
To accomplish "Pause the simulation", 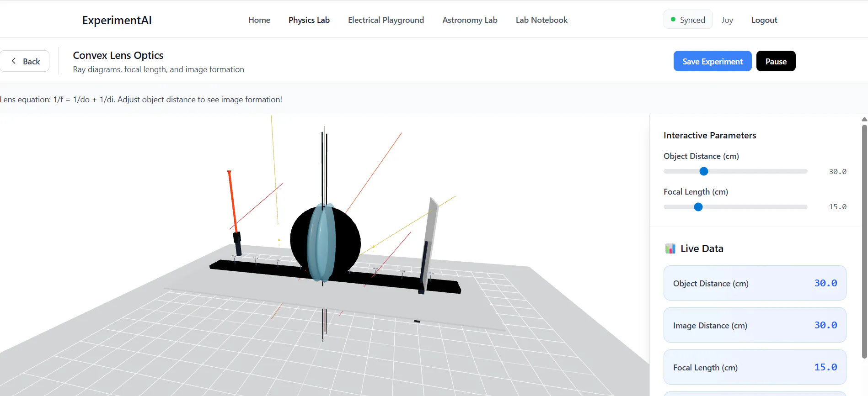I will pyautogui.click(x=776, y=61).
